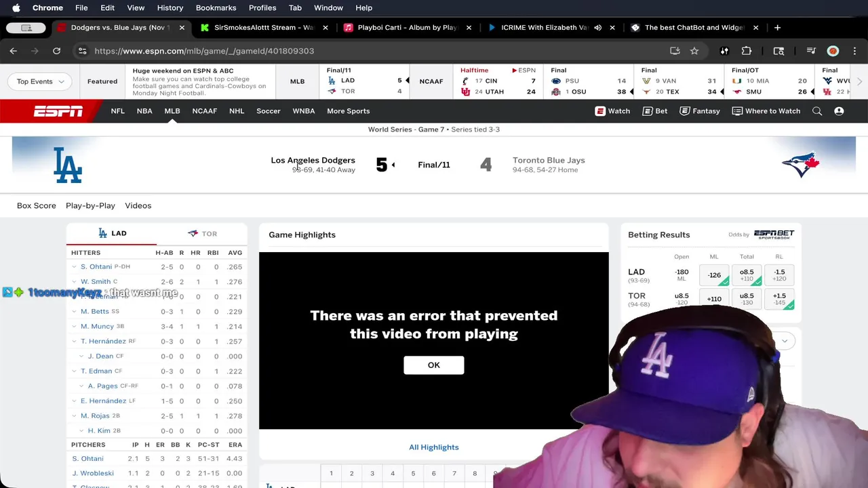Close the Playboi Carti album tab
Viewport: 868px width, 488px height.
(x=469, y=28)
